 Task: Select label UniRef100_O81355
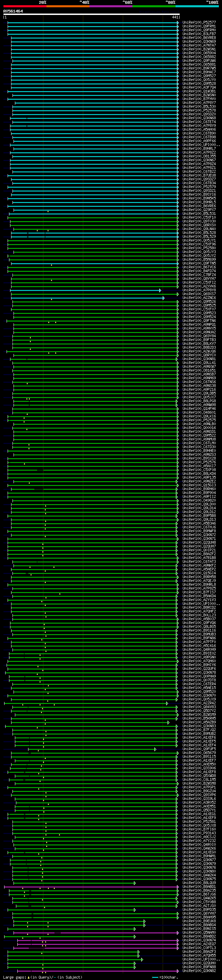point(199,156)
